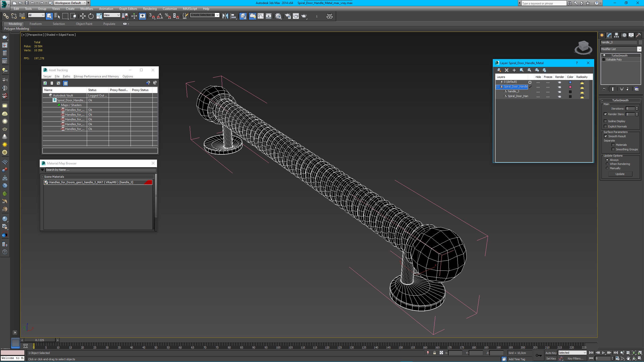This screenshot has height=362, width=644.
Task: Open Workspace Default dropdown
Action: 70,3
